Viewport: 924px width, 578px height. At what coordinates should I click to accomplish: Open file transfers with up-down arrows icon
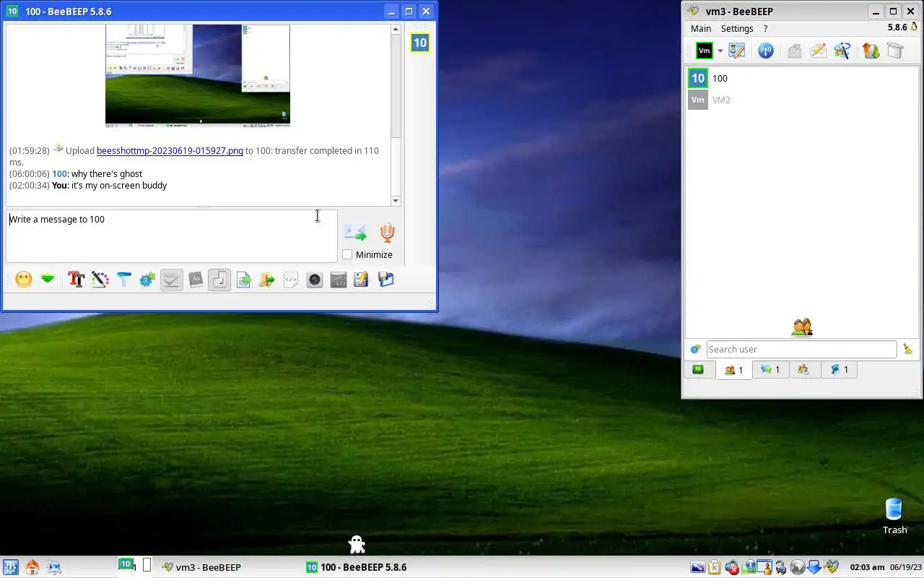pyautogui.click(x=871, y=51)
